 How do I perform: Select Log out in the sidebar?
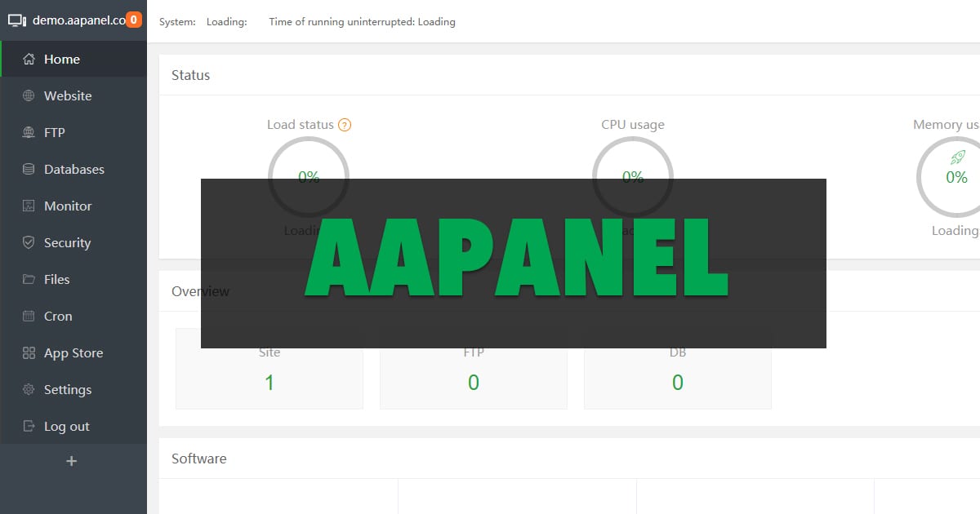point(73,427)
